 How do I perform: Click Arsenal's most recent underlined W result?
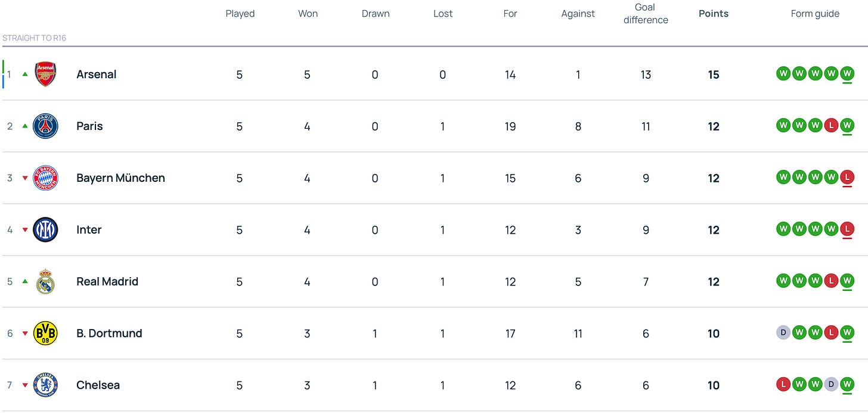(x=847, y=74)
